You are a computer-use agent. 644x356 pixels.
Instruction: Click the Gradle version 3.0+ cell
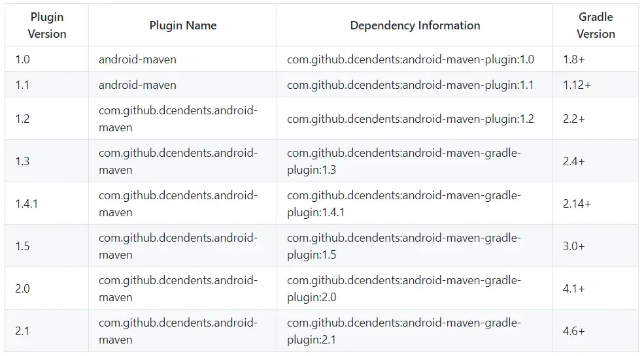[x=573, y=246]
